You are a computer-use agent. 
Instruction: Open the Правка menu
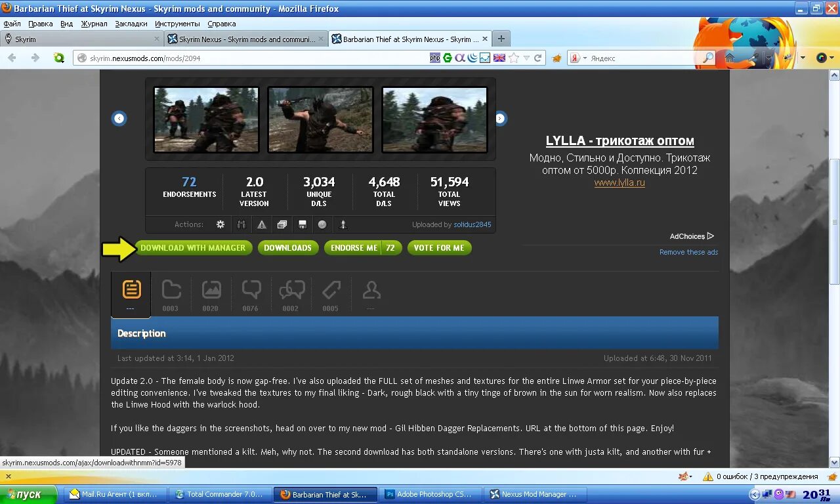41,24
